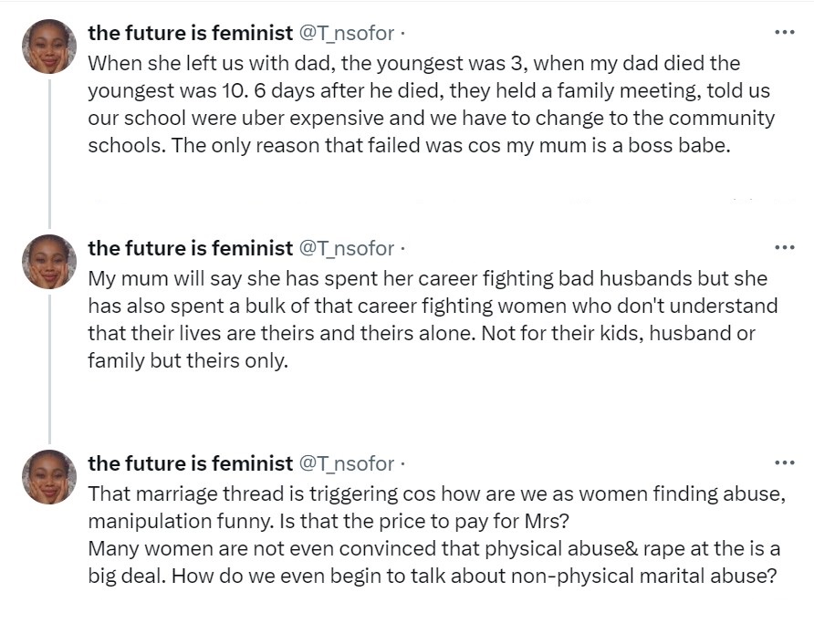The height and width of the screenshot is (644, 814).
Task: Click the @T_nsofor handle on the second tweet
Action: [x=347, y=248]
